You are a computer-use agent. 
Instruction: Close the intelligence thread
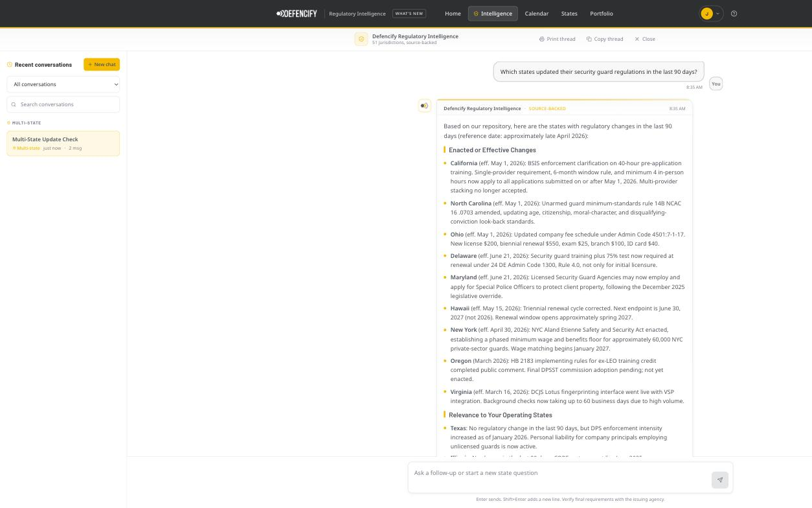(x=644, y=39)
